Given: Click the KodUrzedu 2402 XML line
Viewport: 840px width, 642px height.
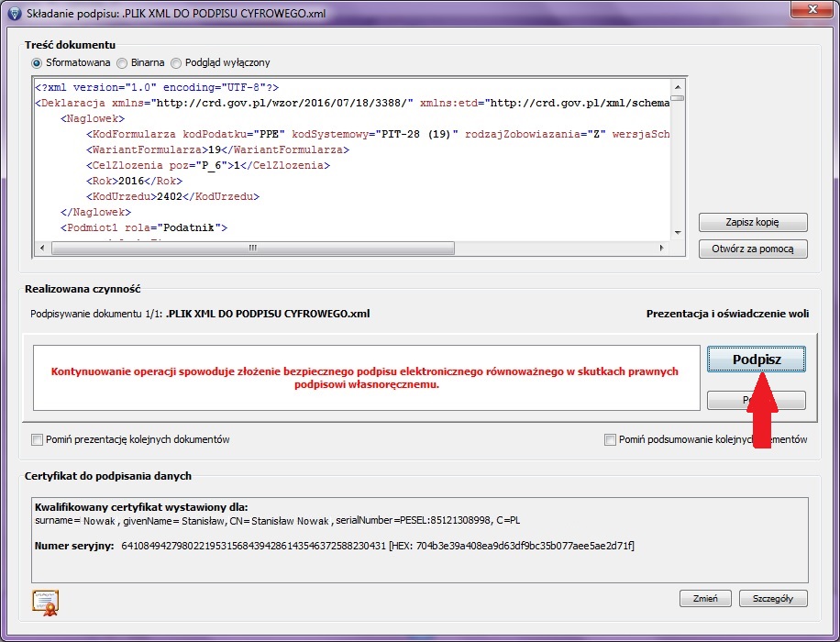Looking at the screenshot, I should [172, 196].
